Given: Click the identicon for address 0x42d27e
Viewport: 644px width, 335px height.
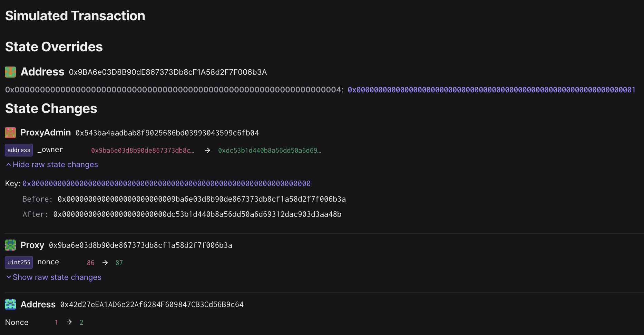Looking at the screenshot, I should pos(10,304).
